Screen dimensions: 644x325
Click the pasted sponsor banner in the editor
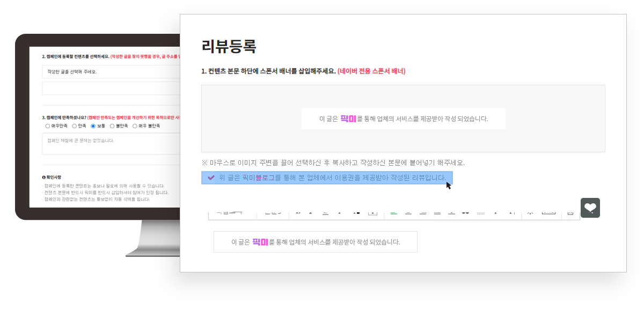click(x=316, y=242)
